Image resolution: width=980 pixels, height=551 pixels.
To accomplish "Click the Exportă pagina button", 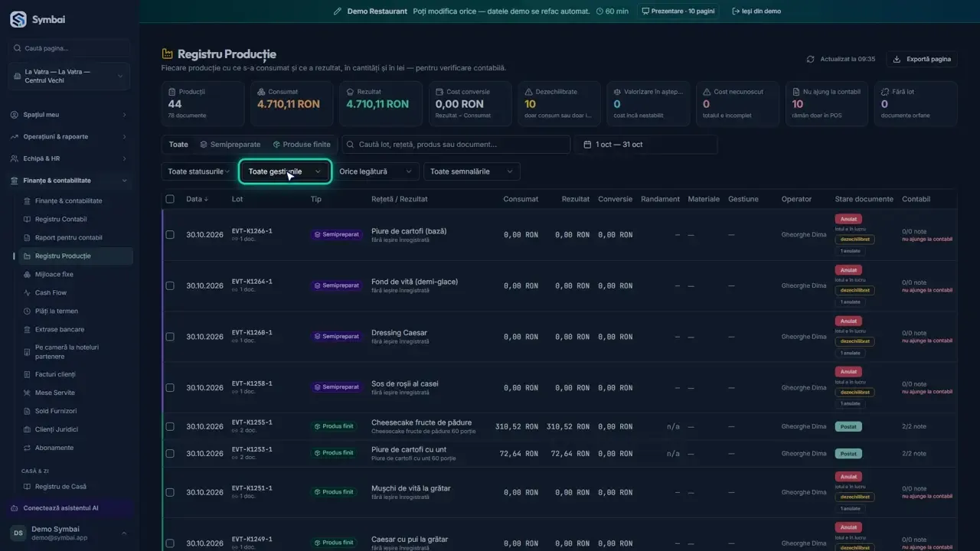I will (922, 59).
